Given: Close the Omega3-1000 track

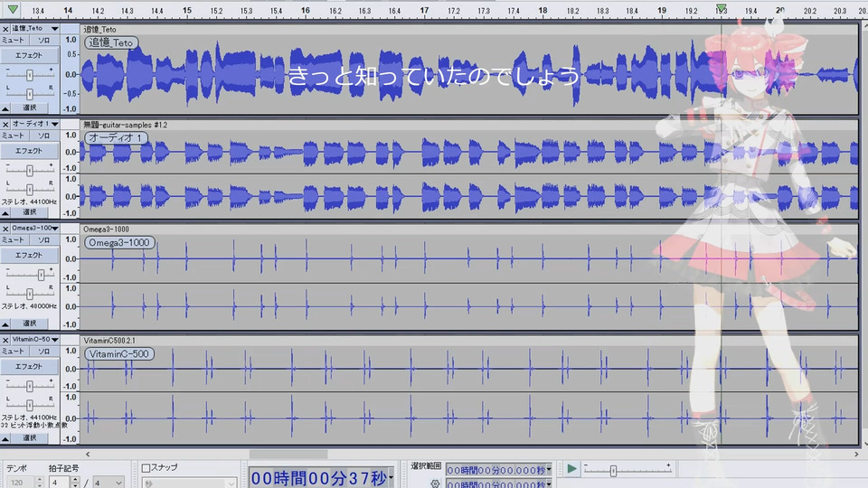Looking at the screenshot, I should point(5,229).
